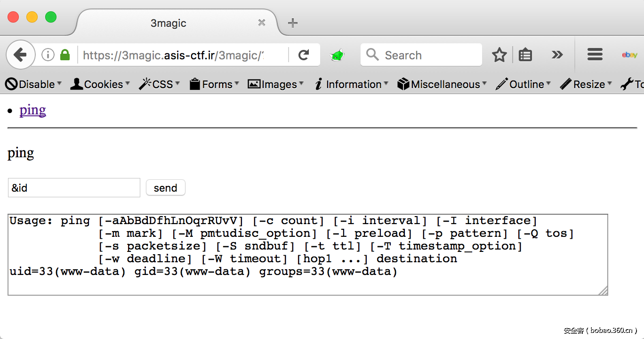Open a new tab with plus button

click(293, 23)
